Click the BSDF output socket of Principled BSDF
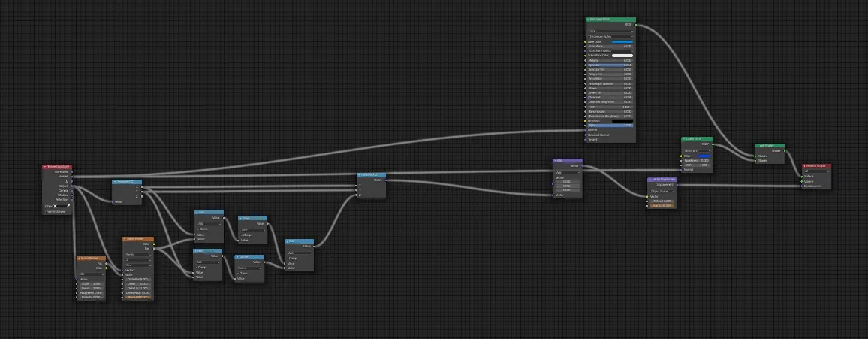Image resolution: width=868 pixels, height=339 pixels. point(636,24)
